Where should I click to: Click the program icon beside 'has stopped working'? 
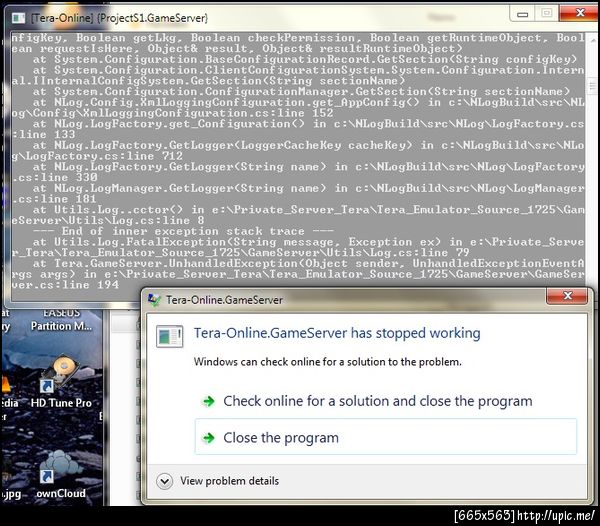[170, 336]
